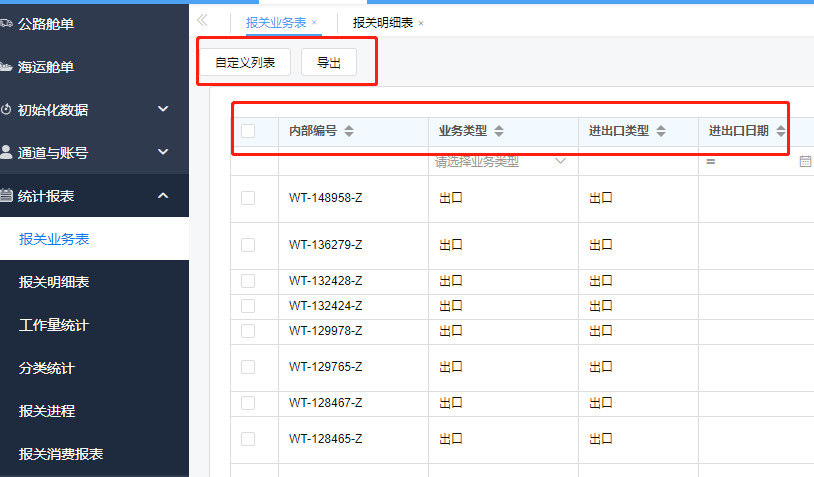Viewport: 814px width, 477px height.
Task: Expand the 初始化数据 menu chevron
Action: coord(163,109)
